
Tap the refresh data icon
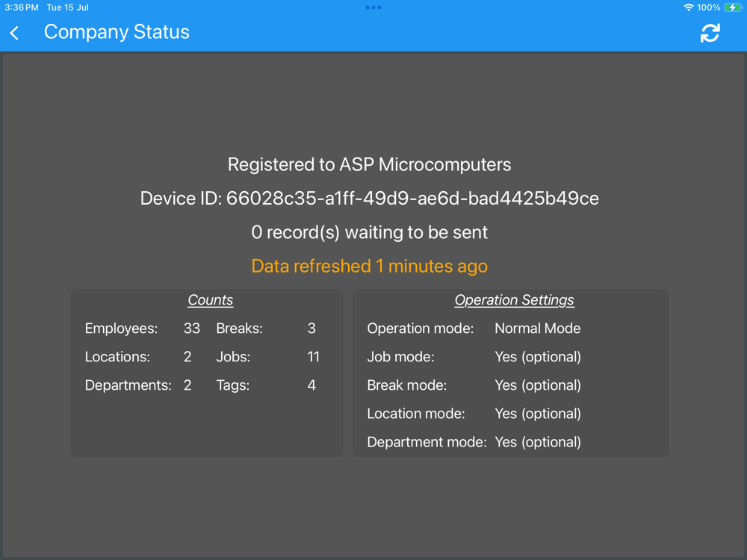coord(710,33)
